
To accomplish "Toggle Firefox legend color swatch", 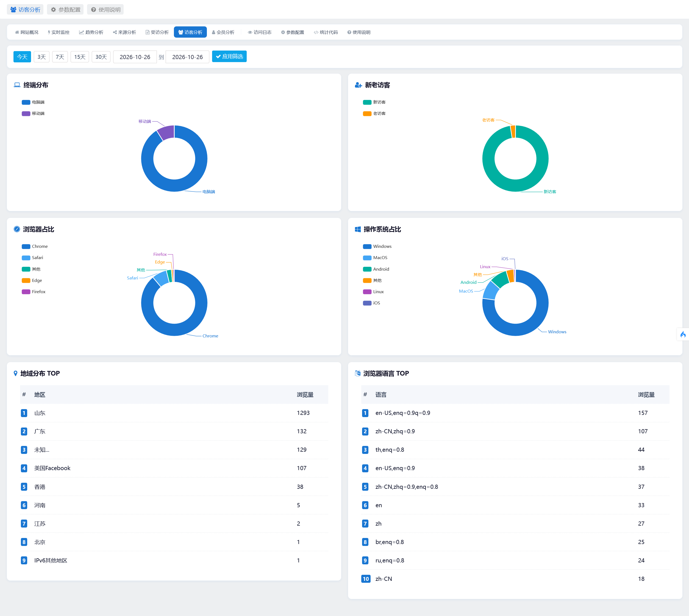I will click(x=26, y=292).
